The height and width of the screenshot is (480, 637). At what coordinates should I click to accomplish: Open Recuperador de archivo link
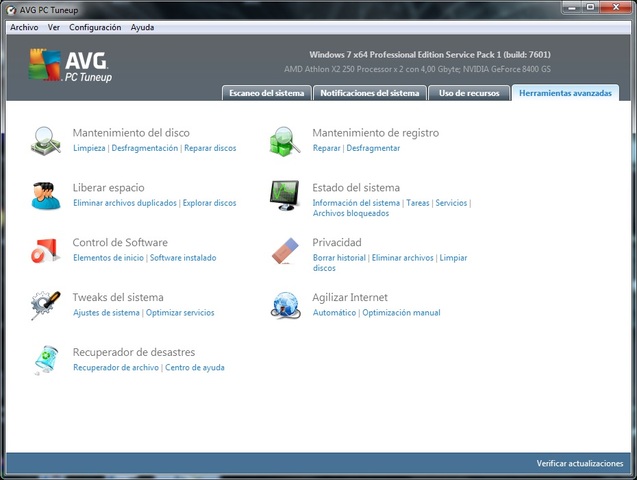click(116, 368)
